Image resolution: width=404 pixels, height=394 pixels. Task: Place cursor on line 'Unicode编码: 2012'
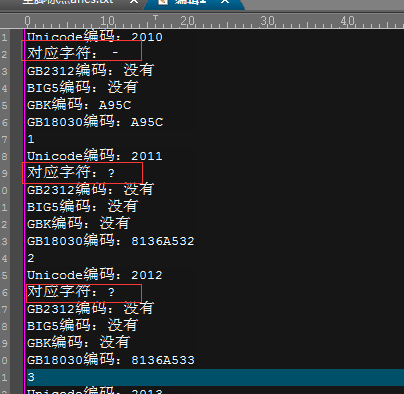(x=95, y=275)
